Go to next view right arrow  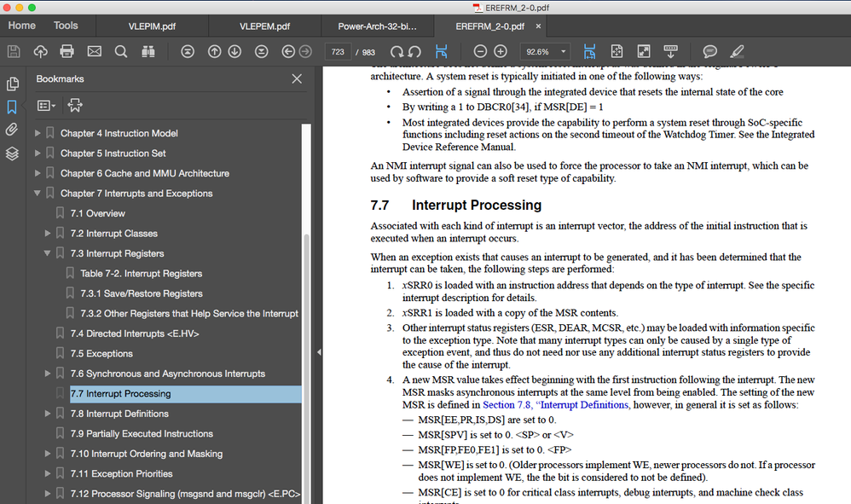(x=305, y=51)
